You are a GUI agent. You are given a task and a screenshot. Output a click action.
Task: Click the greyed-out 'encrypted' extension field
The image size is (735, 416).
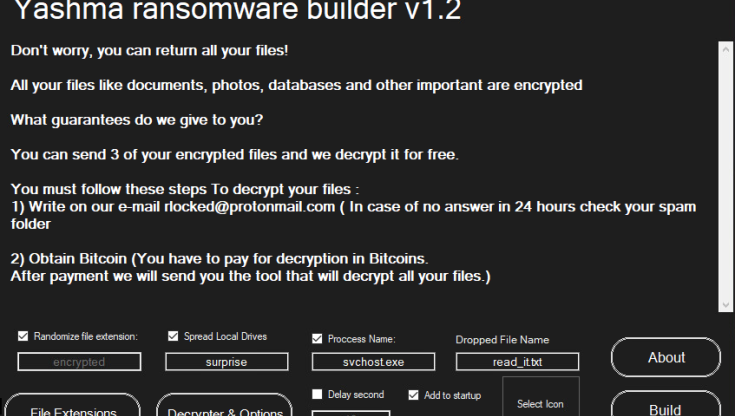(x=79, y=362)
